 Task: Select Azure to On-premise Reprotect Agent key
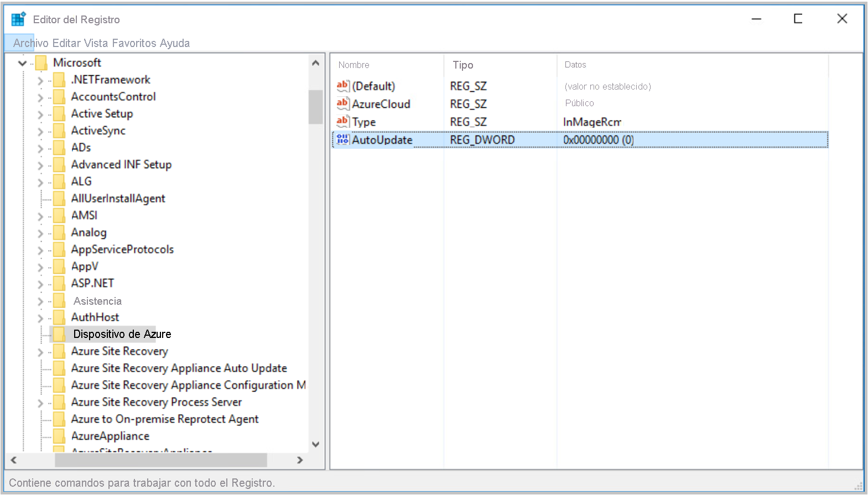tap(165, 419)
